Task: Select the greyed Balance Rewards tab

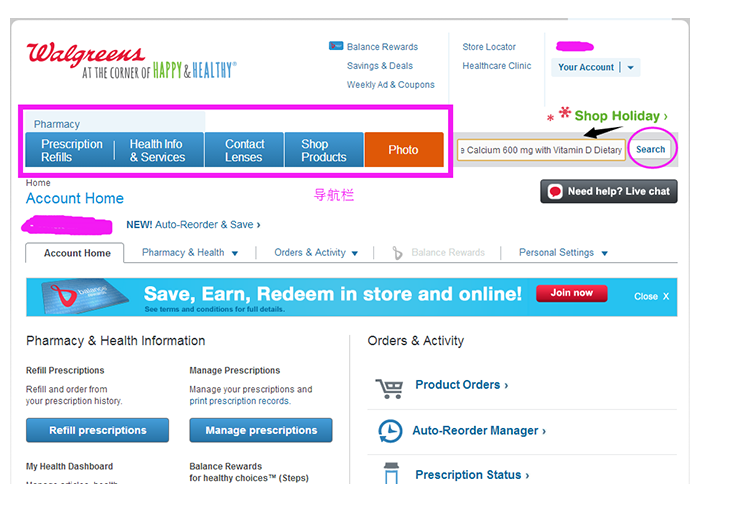Action: 448,252
